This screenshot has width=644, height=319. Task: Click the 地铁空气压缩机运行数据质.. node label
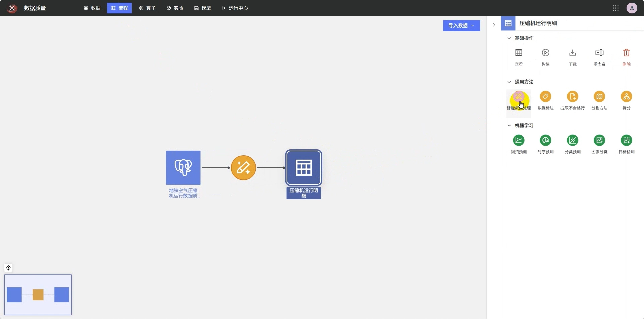[x=184, y=193]
